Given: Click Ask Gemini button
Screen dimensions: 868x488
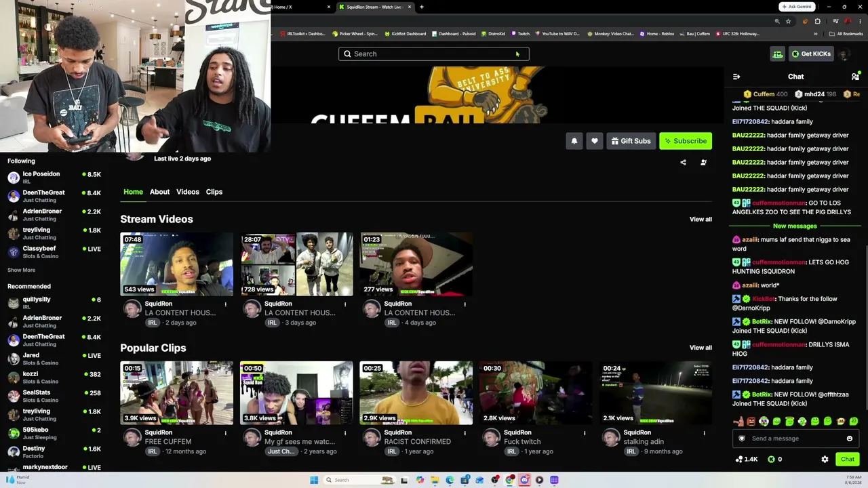Looking at the screenshot, I should coord(796,7).
